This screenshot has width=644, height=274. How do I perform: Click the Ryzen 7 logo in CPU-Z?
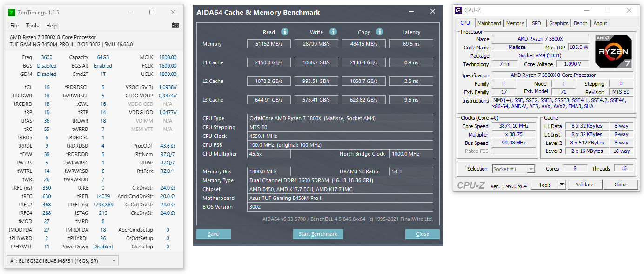[x=614, y=51]
